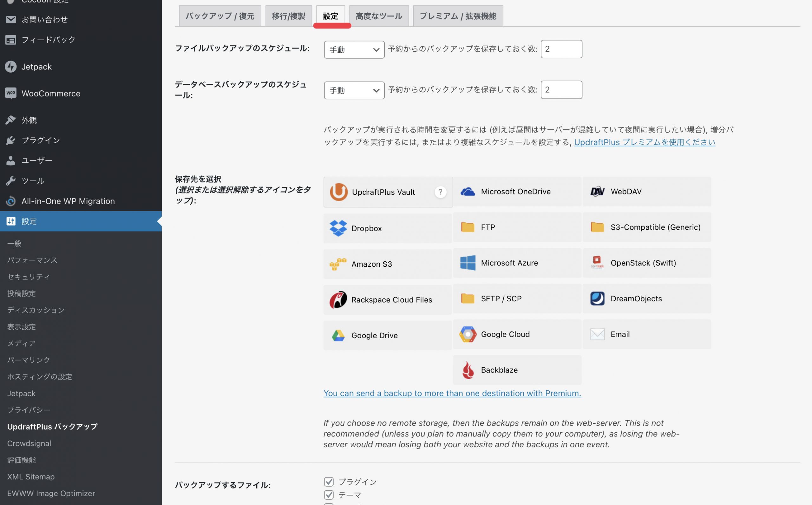Open All-in-One WP Migration icon
Image resolution: width=812 pixels, height=505 pixels.
tap(11, 201)
